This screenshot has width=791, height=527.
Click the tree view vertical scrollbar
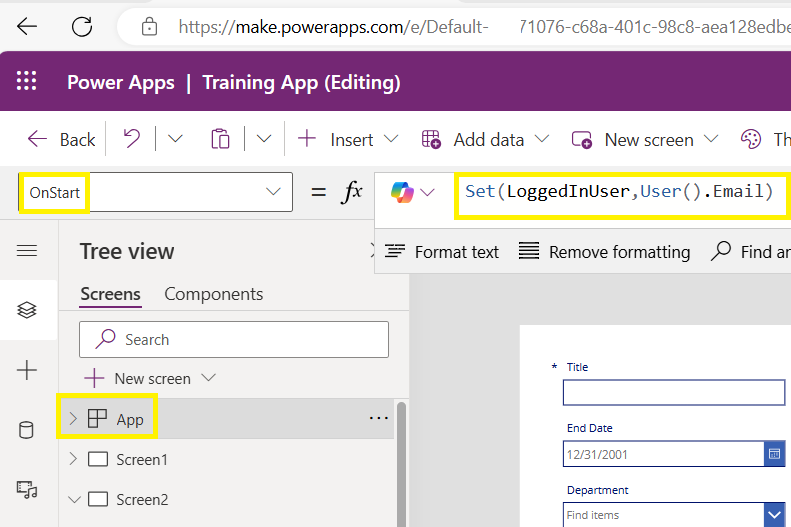click(402, 464)
